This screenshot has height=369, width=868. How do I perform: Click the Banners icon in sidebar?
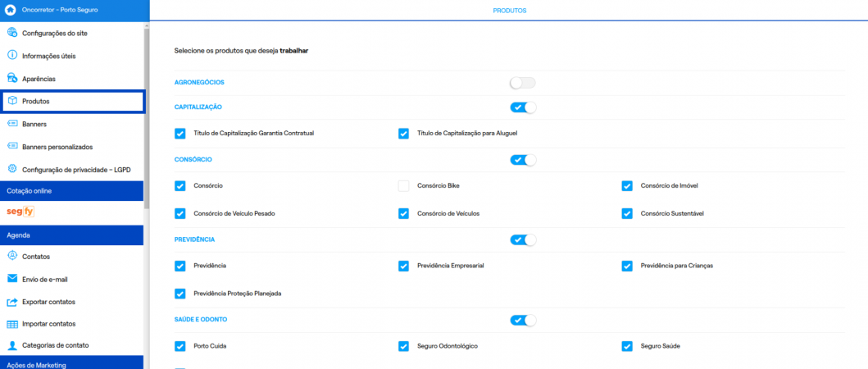point(12,124)
